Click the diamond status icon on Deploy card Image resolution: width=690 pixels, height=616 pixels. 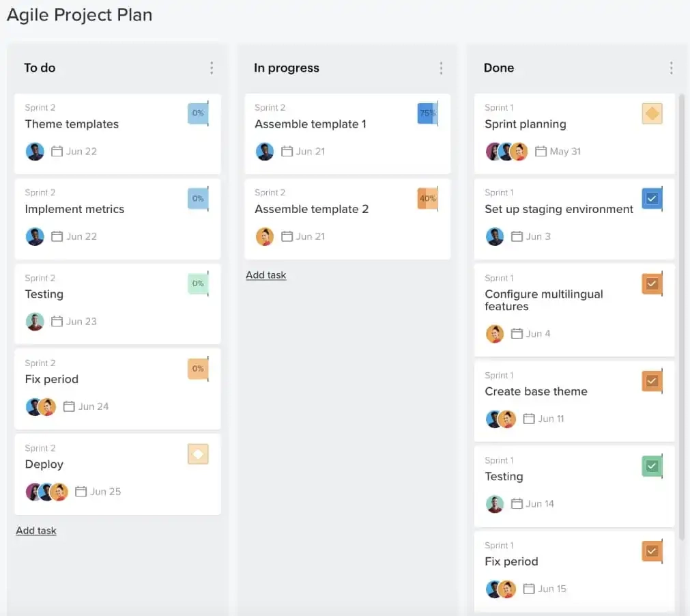click(198, 453)
